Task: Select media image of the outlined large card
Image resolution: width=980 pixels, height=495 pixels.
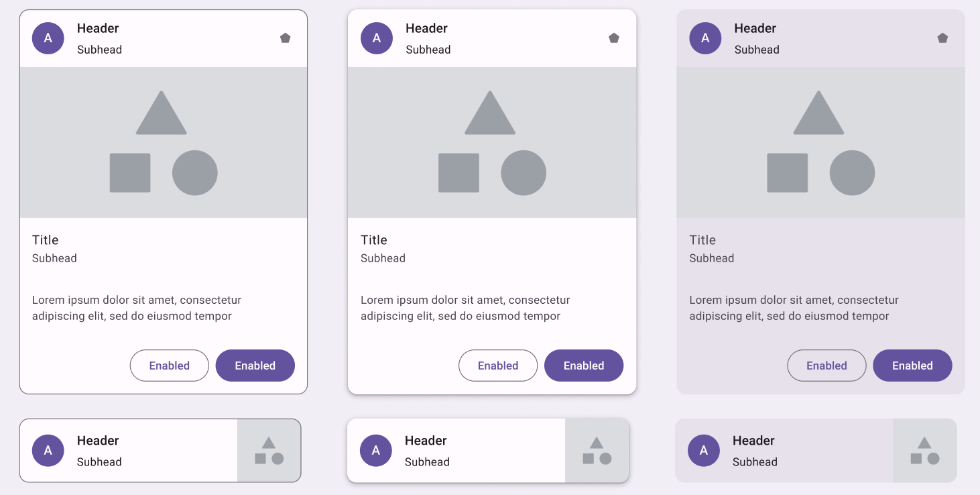Action: (164, 142)
